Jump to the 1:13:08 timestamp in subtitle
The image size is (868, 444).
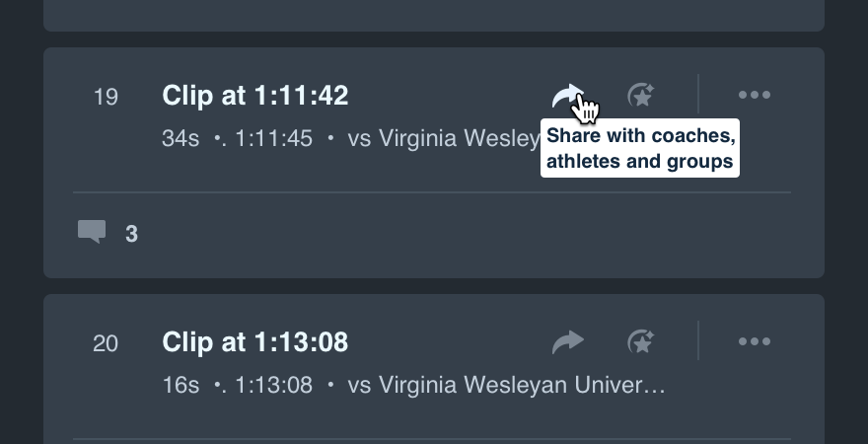tap(273, 385)
